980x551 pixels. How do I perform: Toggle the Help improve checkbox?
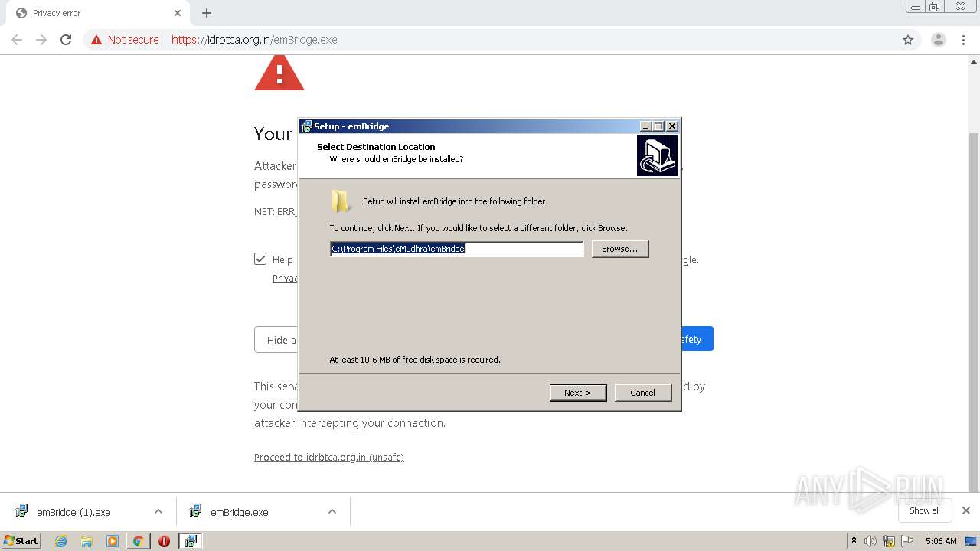(260, 259)
